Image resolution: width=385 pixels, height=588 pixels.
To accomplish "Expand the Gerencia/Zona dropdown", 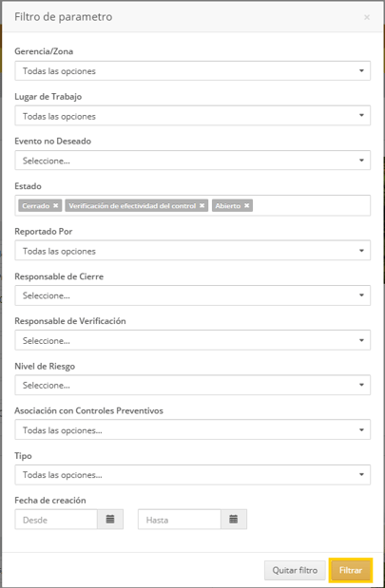I will click(x=192, y=70).
